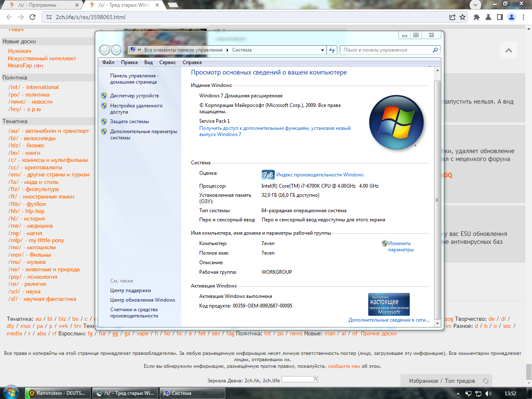The image size is (532, 399).
Task: Open recent pages dropdown next to navigation buttons
Action: pos(124,50)
